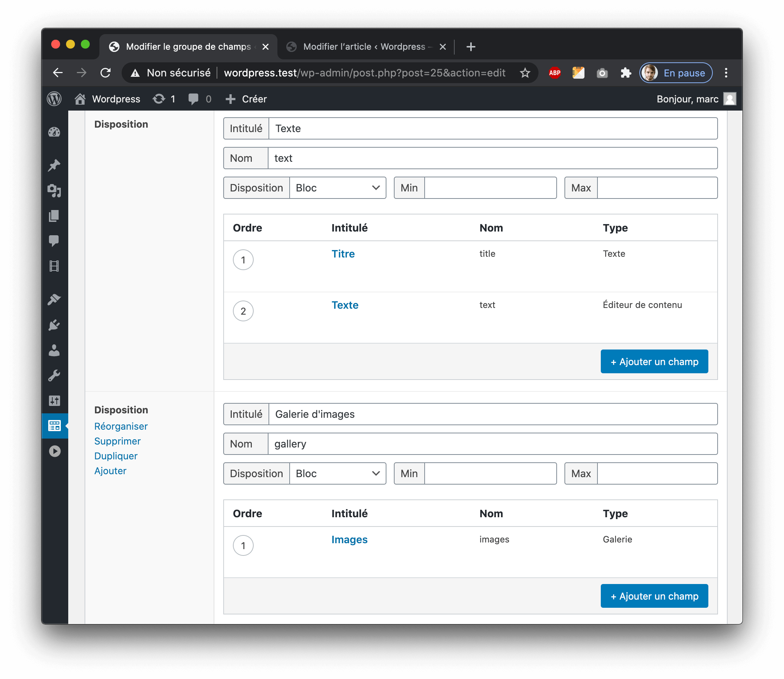
Task: Open Posts via the pushpin icon
Action: [x=54, y=165]
